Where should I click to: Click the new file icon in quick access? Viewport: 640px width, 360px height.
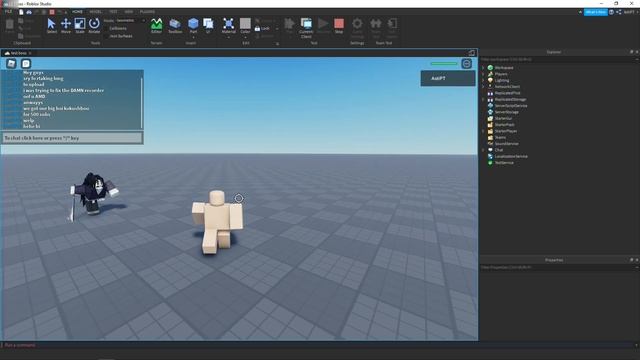[x=21, y=12]
